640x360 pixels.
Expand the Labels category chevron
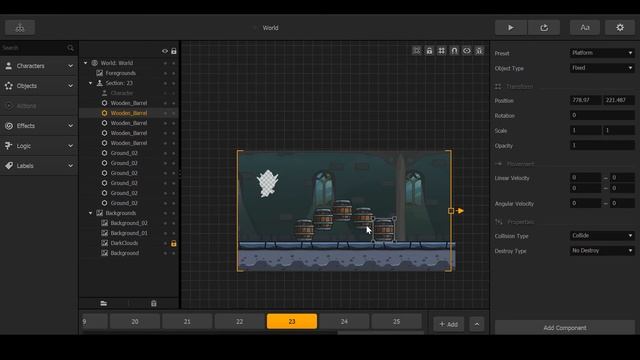[x=70, y=166]
